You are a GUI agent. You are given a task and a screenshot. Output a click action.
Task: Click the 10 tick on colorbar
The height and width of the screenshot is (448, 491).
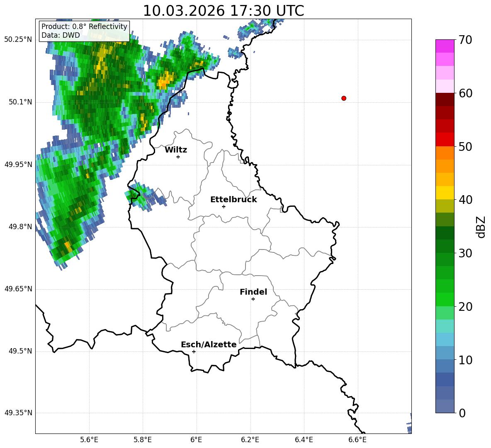tap(465, 360)
